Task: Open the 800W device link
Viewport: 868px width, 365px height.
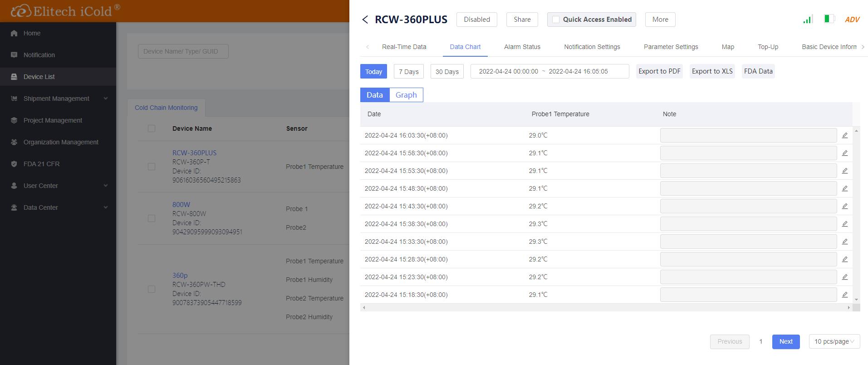Action: click(181, 205)
